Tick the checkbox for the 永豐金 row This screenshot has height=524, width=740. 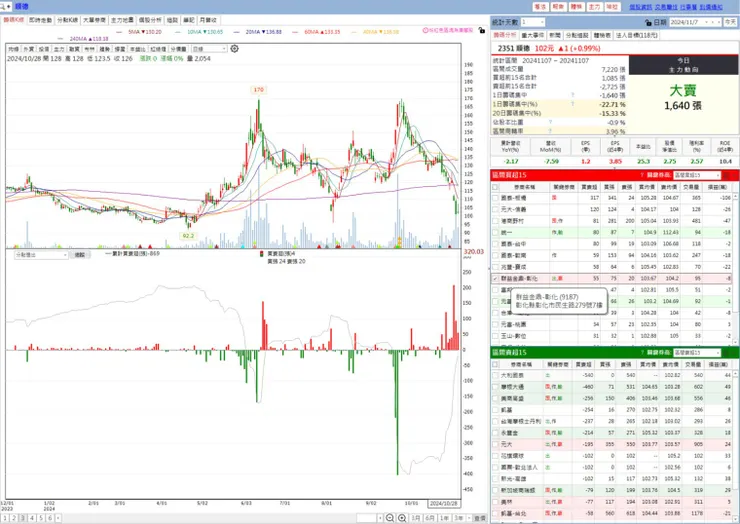[495, 433]
